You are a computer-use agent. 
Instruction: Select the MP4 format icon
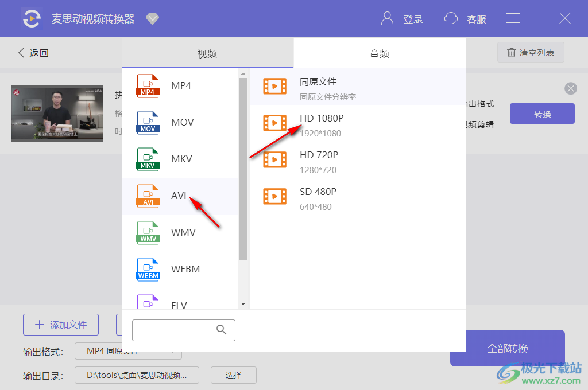(x=148, y=86)
